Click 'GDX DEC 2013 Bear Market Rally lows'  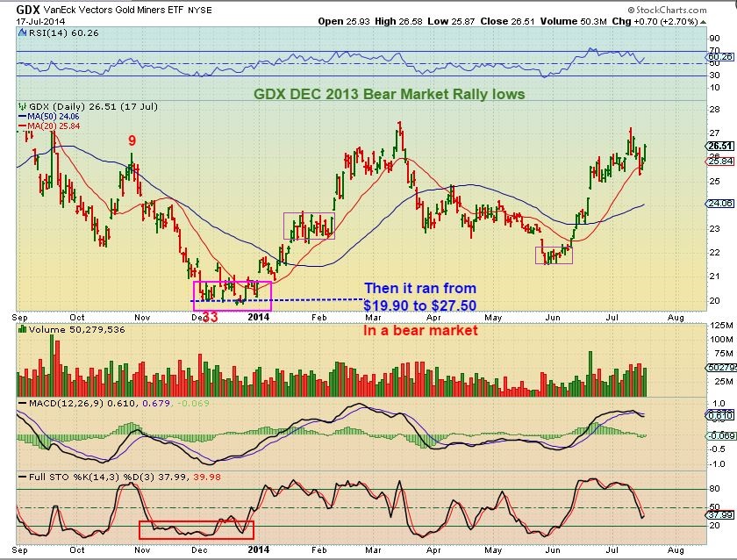[x=390, y=94]
